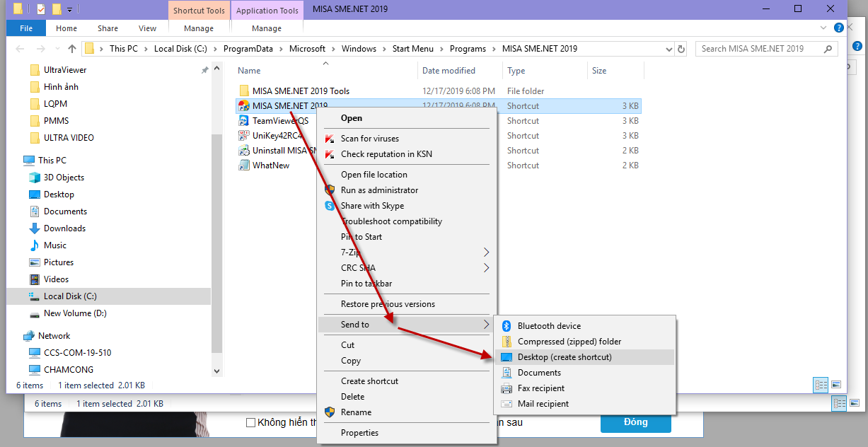Expand the ribbon with the chevron button
Screen dimensions: 868x447
tap(823, 28)
